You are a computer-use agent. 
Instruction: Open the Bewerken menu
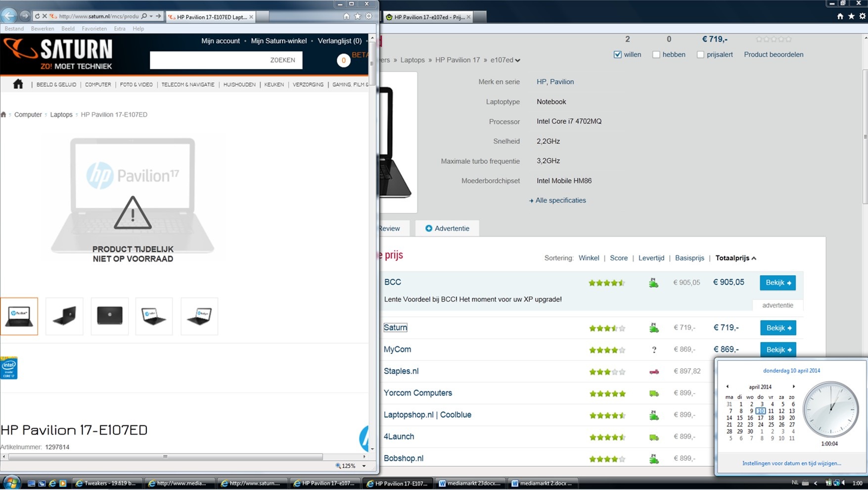pos(43,29)
